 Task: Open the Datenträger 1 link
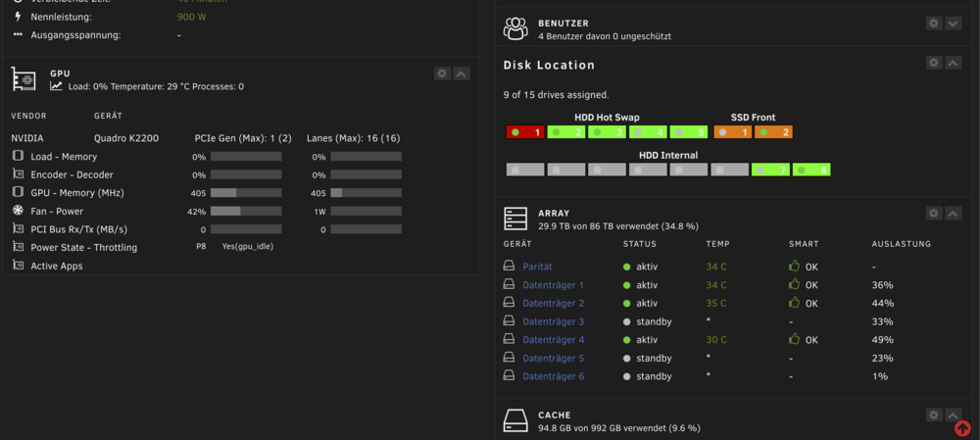(553, 285)
